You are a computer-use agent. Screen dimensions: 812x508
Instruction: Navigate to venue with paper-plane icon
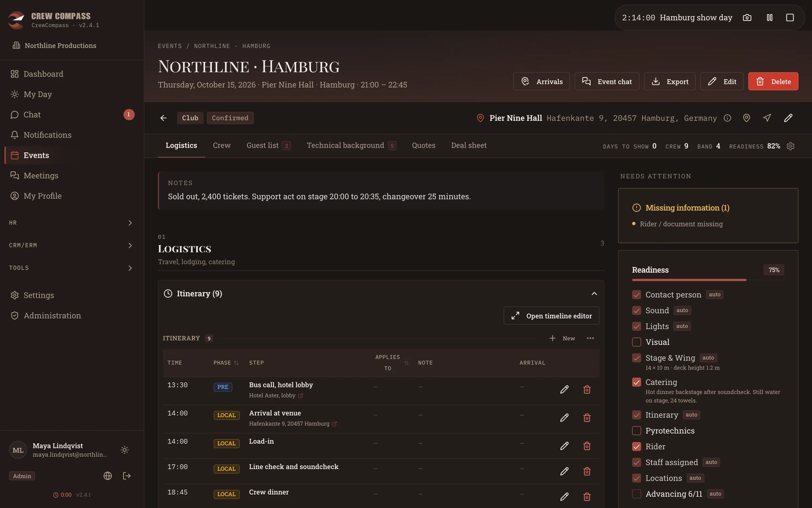[767, 118]
